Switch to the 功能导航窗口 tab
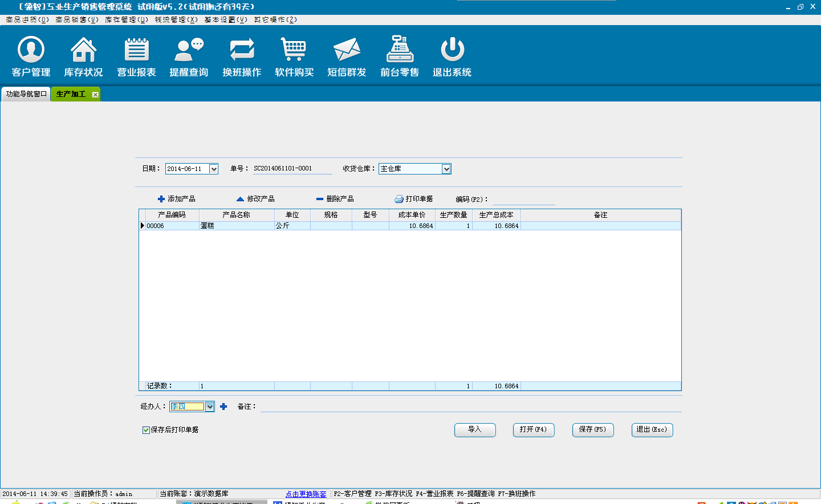Viewport: 821px width, 504px height. pos(26,94)
